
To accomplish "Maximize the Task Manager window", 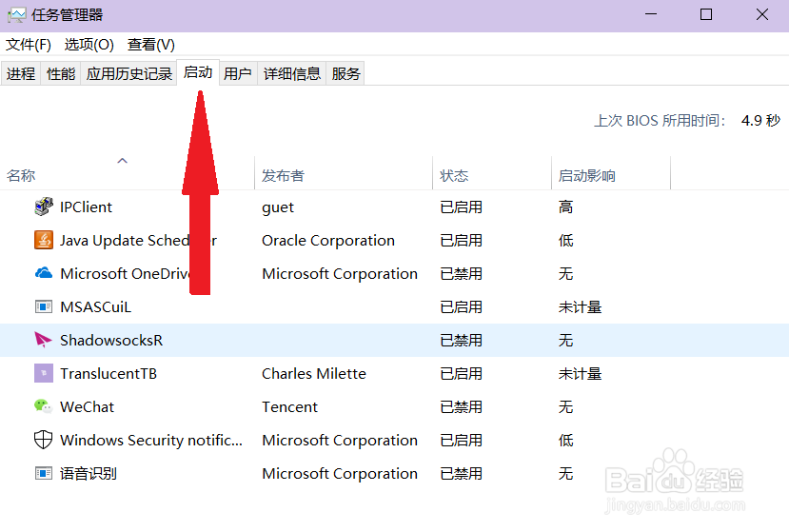I will coord(706,14).
